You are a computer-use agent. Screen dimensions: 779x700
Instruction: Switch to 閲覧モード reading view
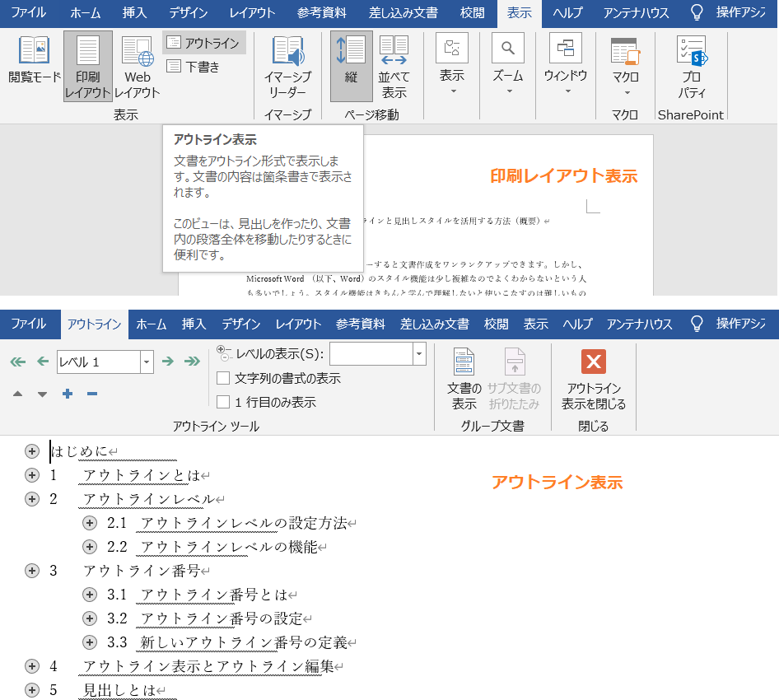click(x=35, y=62)
